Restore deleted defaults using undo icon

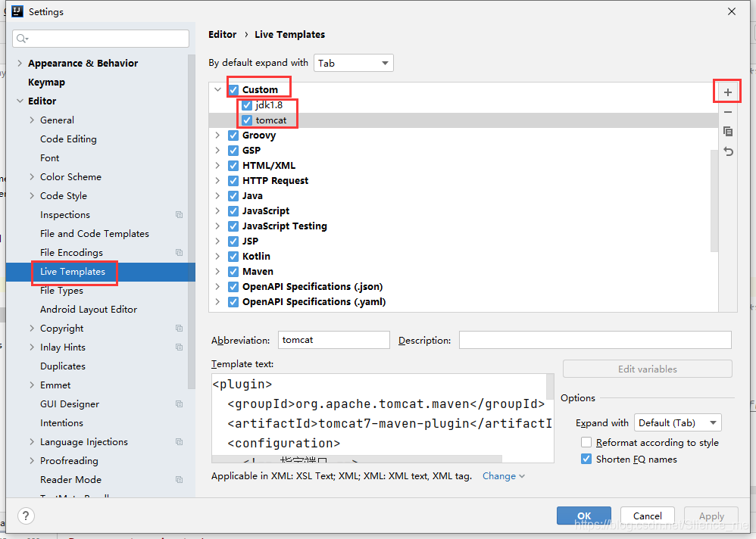click(728, 151)
